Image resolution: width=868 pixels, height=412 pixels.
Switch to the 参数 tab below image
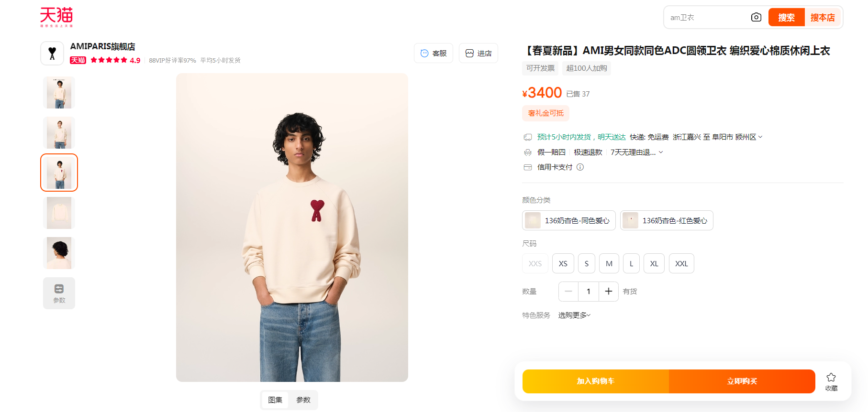(303, 400)
